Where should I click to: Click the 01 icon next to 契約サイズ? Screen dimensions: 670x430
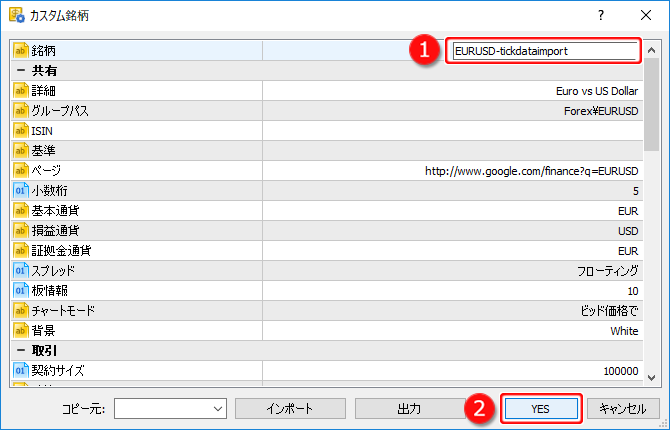[x=21, y=370]
